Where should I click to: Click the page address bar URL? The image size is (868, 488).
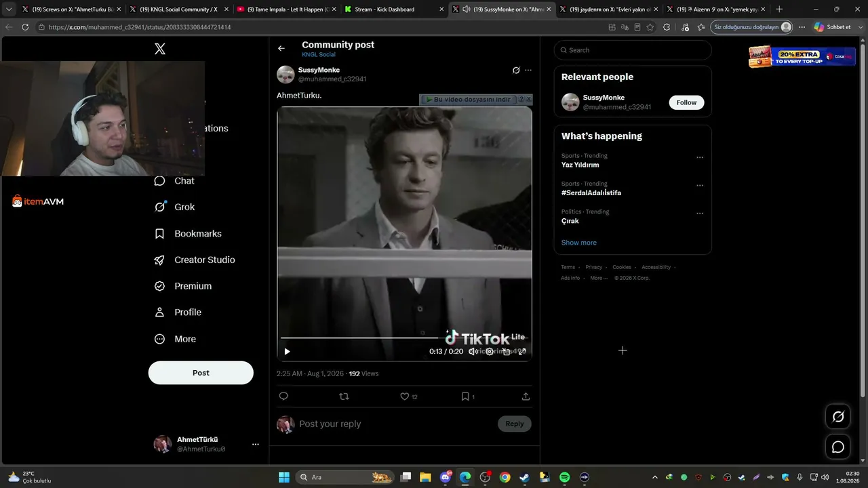tap(140, 27)
